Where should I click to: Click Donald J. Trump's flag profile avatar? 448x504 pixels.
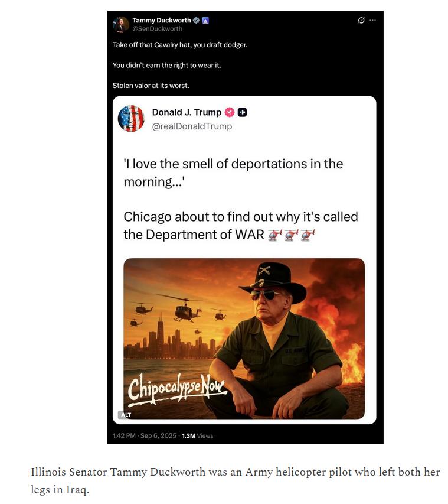[x=131, y=118]
